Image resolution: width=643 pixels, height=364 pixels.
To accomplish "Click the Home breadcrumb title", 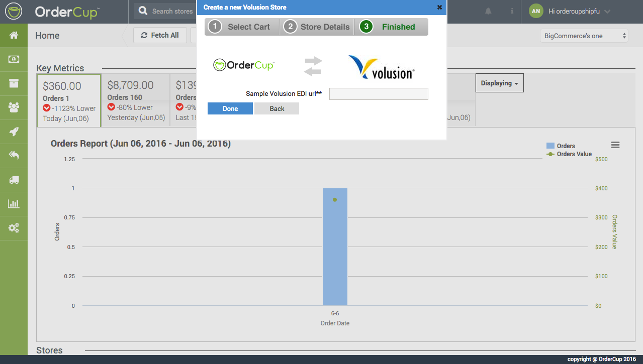I will [47, 36].
